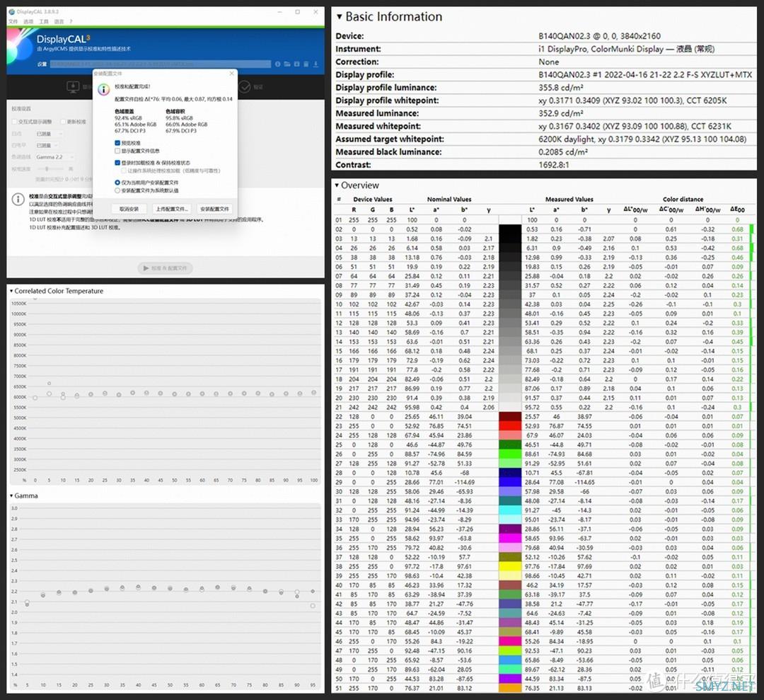Click the blue swatch in row 29
764x700 pixels.
(x=510, y=482)
